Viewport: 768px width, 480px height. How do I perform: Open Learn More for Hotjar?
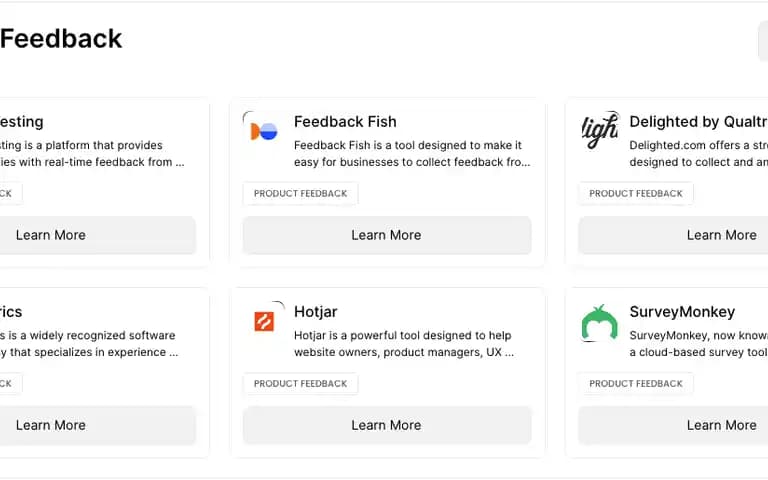[387, 425]
